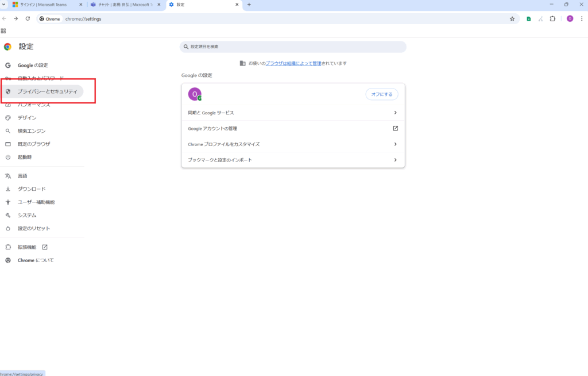
Task: Expand 同期とGoogleサービス row
Action: click(395, 113)
